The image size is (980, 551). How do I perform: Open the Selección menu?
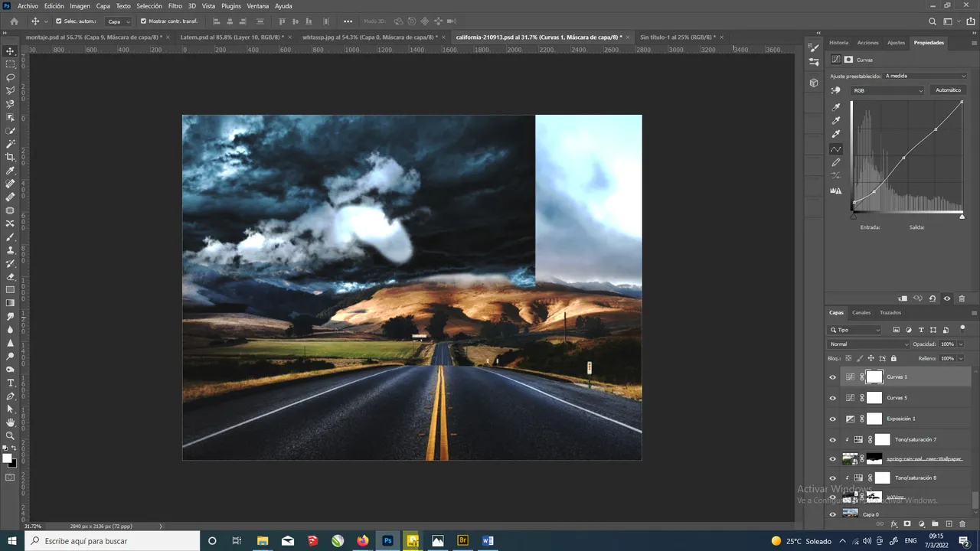pyautogui.click(x=149, y=6)
